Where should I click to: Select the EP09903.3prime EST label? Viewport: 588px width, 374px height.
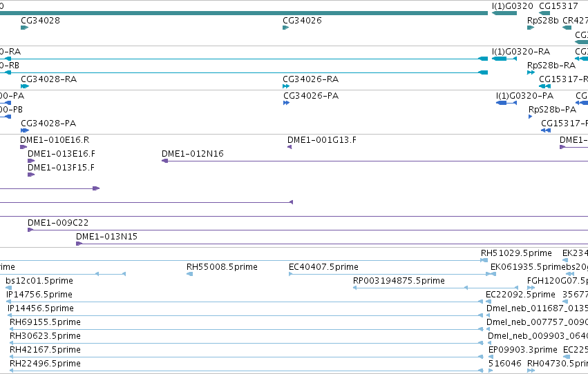(523, 350)
